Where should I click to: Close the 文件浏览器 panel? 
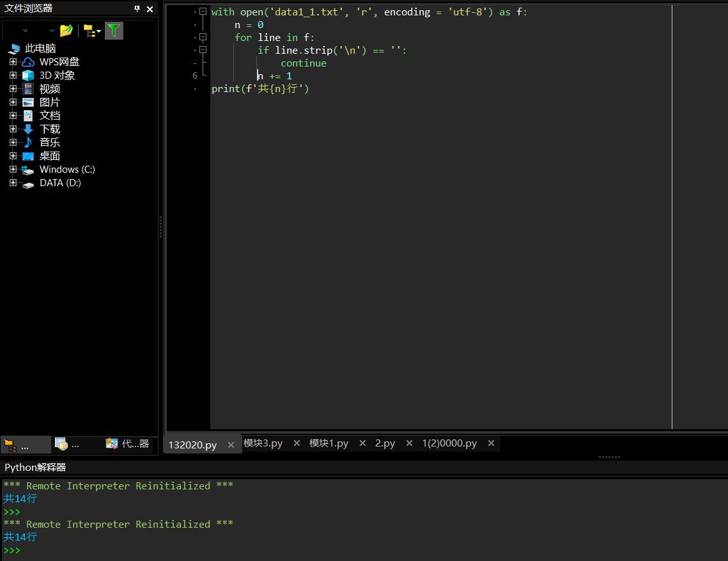tap(150, 9)
